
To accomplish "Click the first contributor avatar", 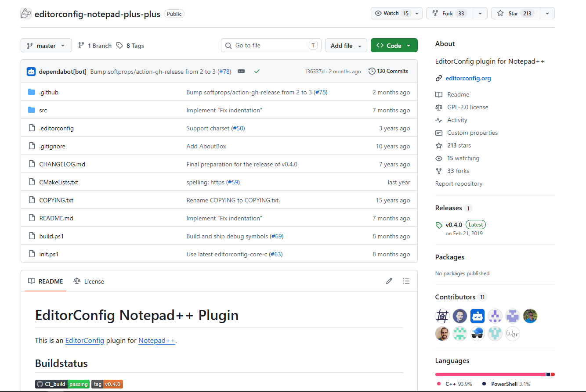I will (x=442, y=316).
